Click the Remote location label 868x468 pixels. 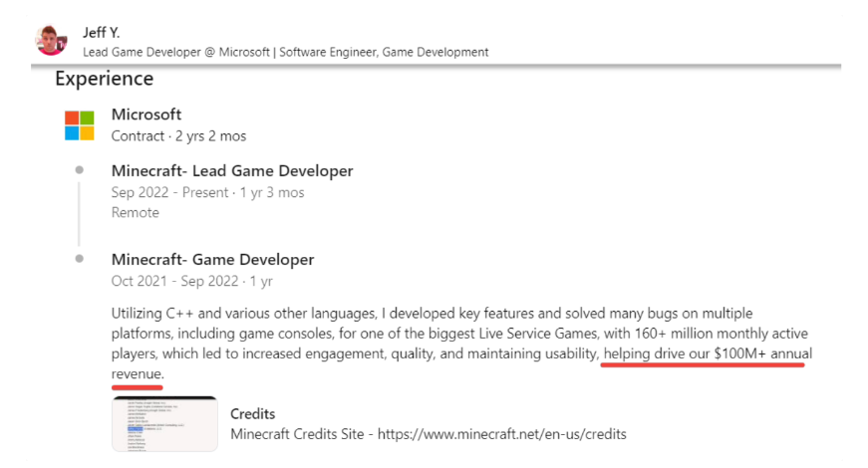136,212
